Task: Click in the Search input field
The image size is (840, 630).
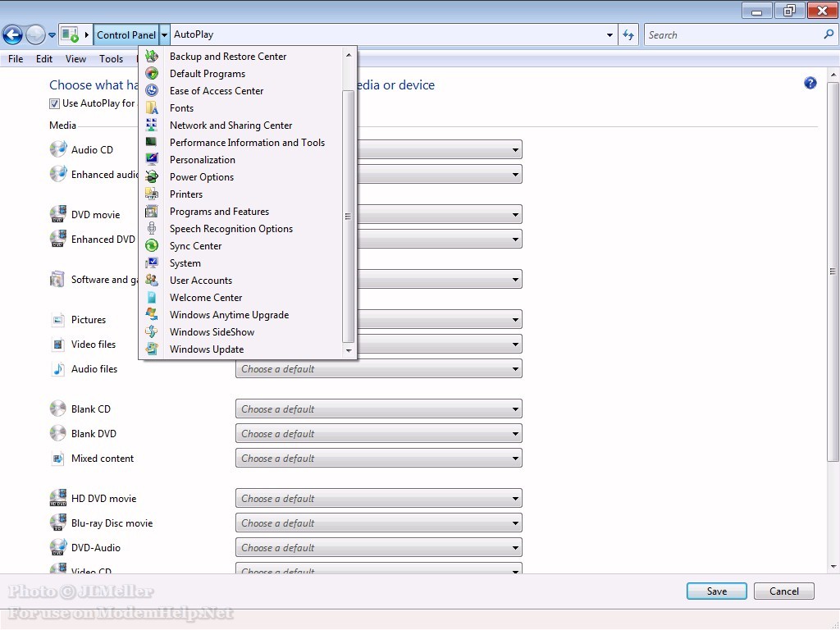Action: pyautogui.click(x=734, y=34)
